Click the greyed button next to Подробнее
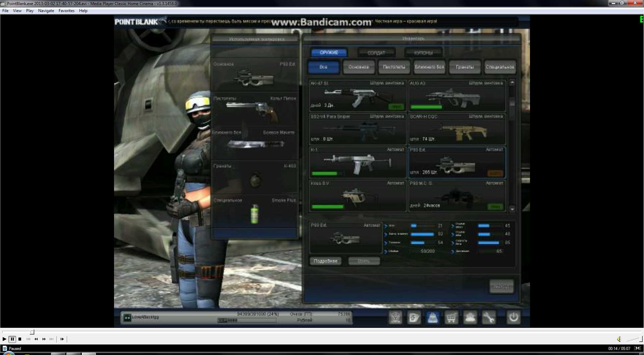 [x=364, y=261]
